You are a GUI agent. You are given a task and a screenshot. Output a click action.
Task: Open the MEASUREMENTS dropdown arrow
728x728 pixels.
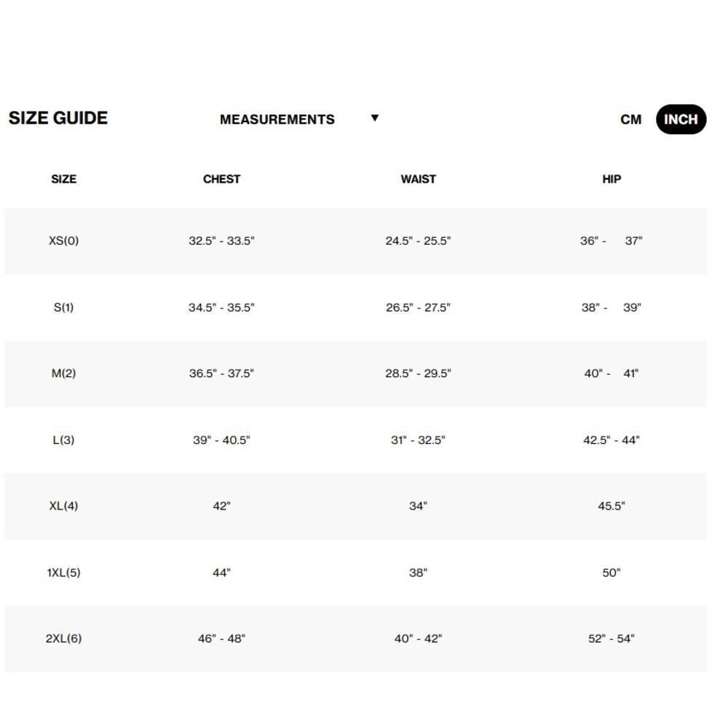coord(375,118)
